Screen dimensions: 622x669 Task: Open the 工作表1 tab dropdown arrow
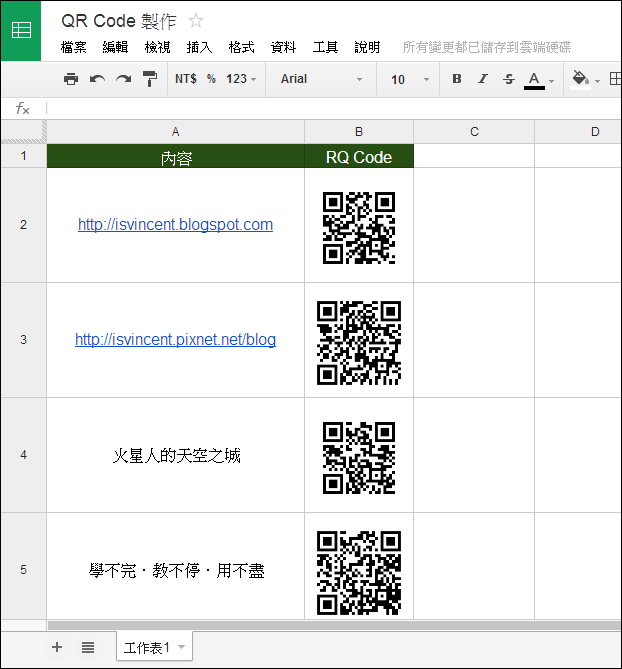[182, 647]
